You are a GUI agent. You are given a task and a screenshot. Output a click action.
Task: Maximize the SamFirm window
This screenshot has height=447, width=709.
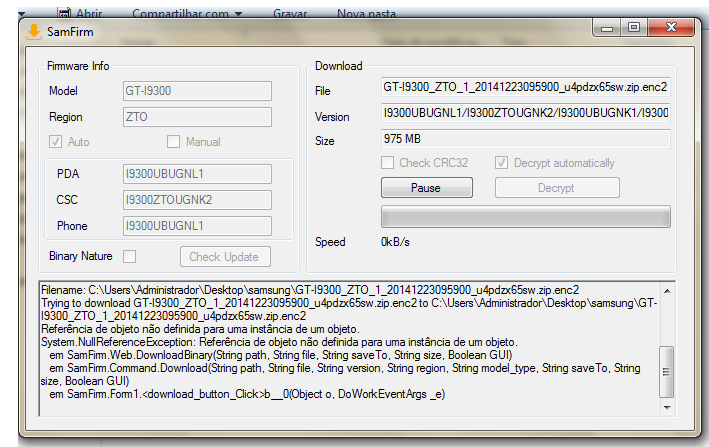[x=634, y=28]
